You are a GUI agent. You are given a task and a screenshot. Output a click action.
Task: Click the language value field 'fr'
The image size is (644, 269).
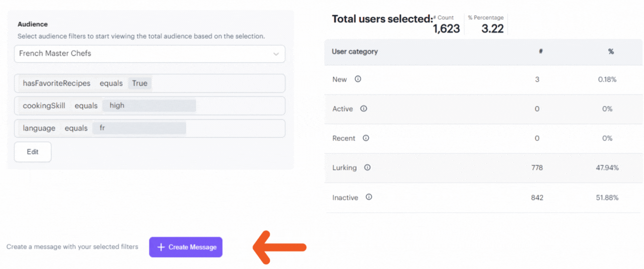coord(139,128)
